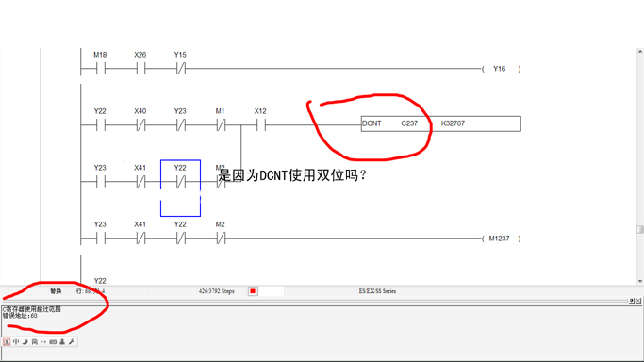Open IME settings wrench icon

pyautogui.click(x=72, y=342)
